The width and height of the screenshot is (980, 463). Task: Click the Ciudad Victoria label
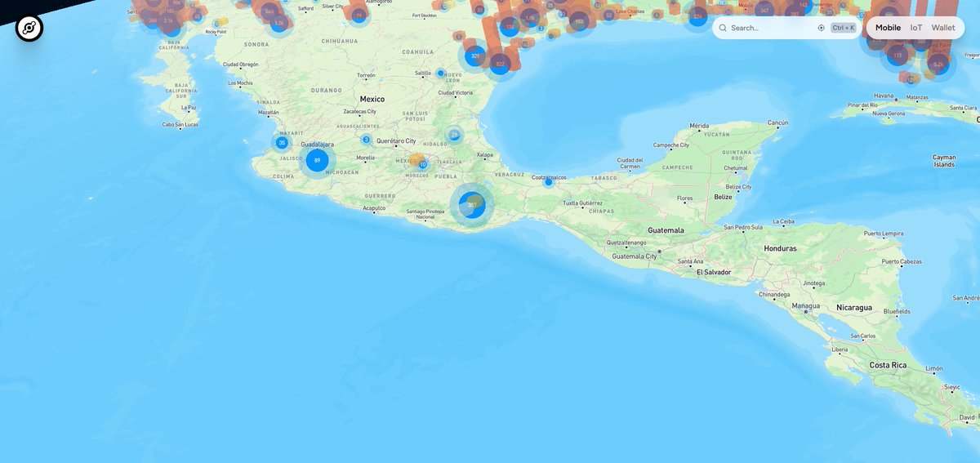click(x=456, y=92)
